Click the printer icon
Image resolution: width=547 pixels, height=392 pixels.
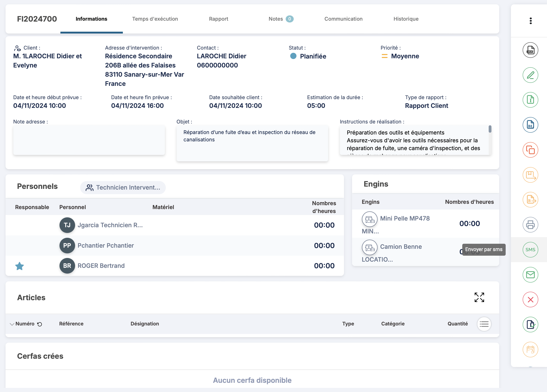[x=530, y=225]
